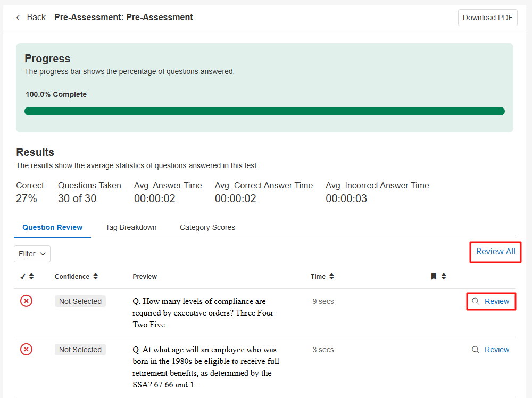Select the Question Review tab

click(52, 227)
